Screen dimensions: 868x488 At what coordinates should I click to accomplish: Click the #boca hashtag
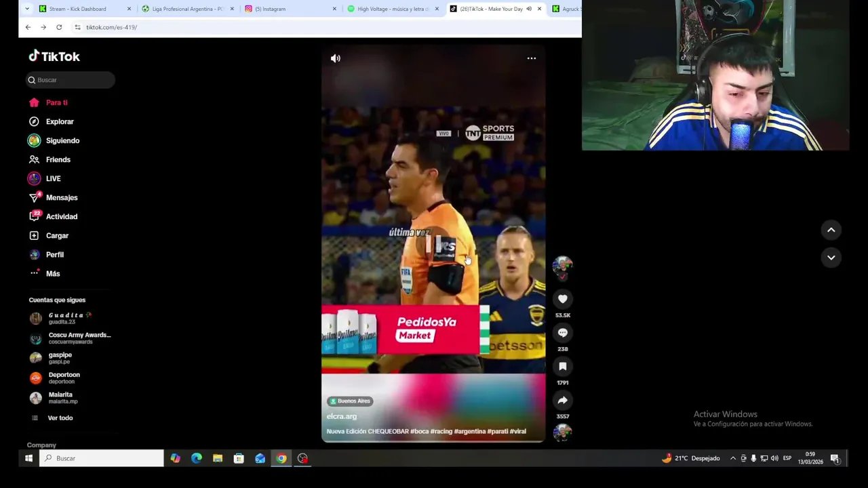click(420, 432)
